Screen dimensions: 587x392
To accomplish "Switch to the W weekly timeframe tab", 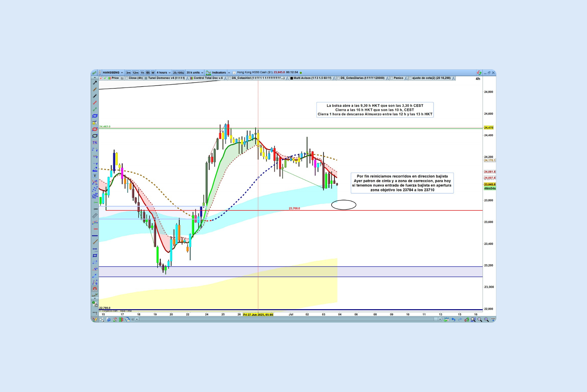I will tap(153, 73).
